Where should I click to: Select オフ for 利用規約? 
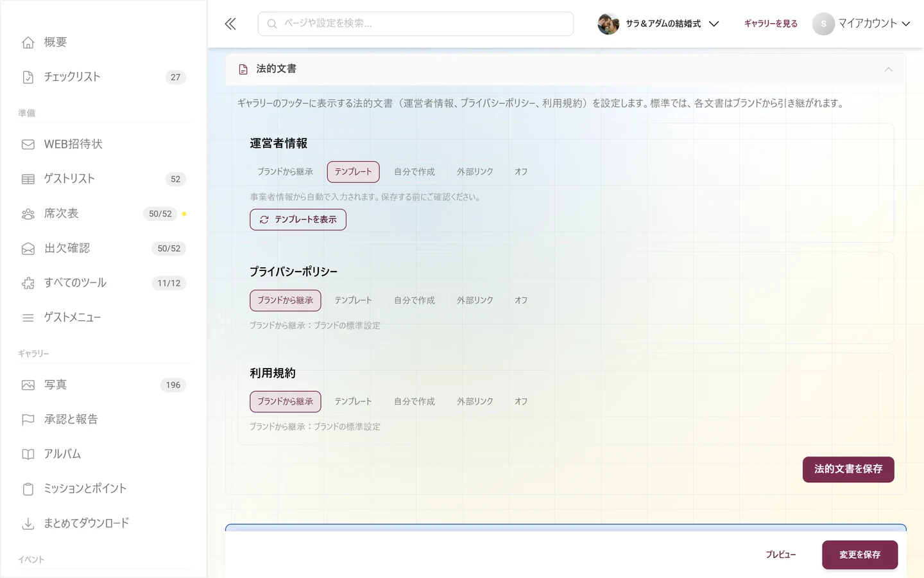[x=521, y=401]
